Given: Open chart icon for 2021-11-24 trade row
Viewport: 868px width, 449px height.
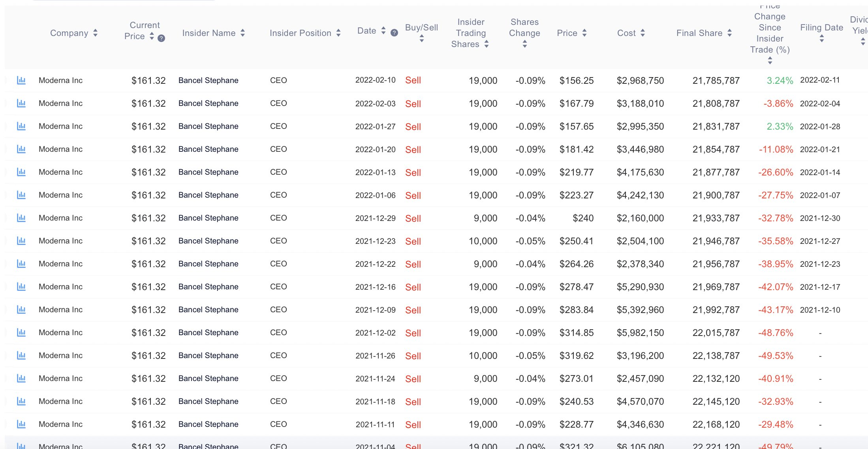Looking at the screenshot, I should pos(21,379).
